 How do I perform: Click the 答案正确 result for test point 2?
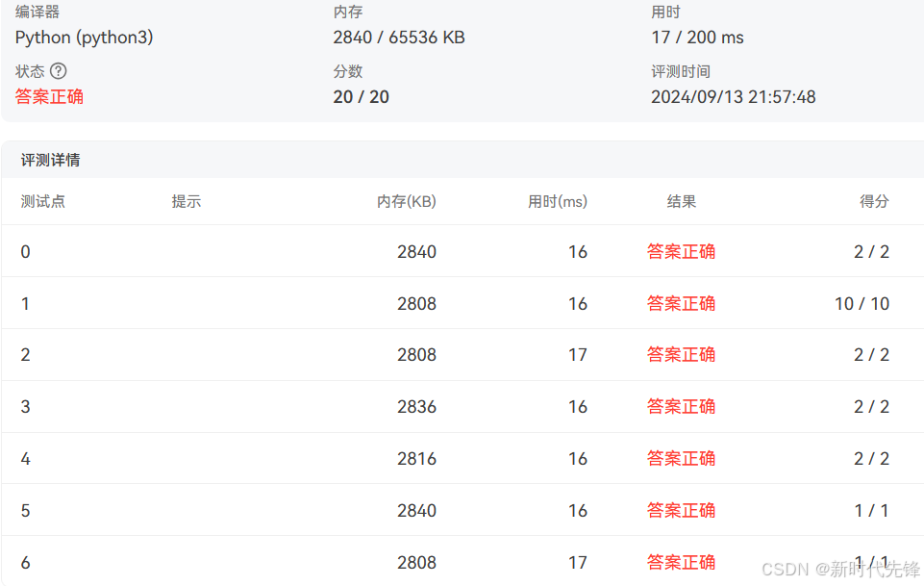tap(681, 354)
